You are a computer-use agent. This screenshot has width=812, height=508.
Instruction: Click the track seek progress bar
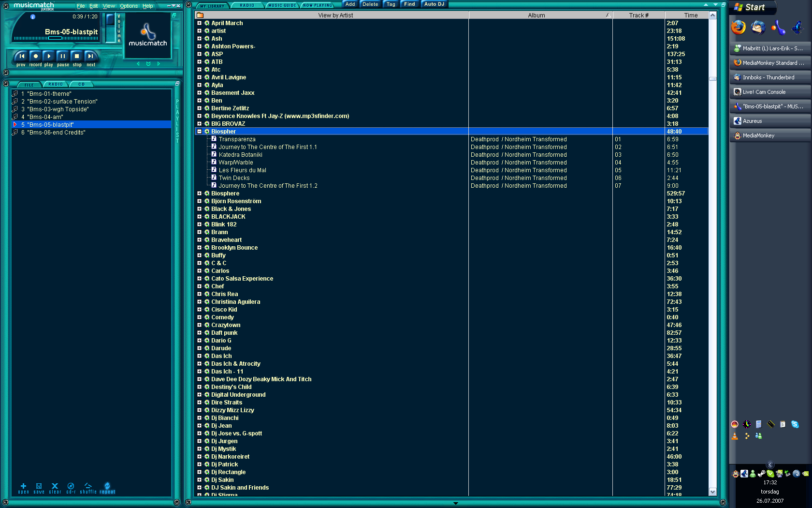[x=56, y=38]
